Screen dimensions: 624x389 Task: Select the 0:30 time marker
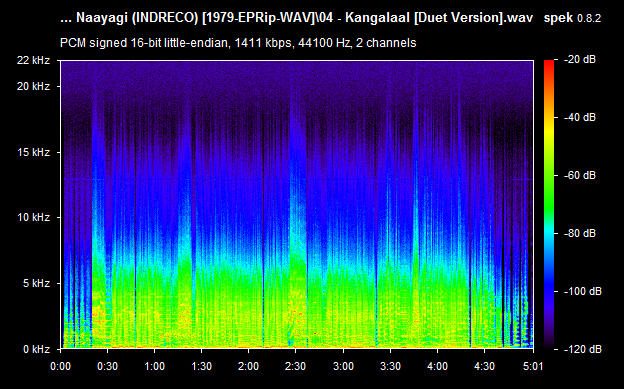coord(107,366)
